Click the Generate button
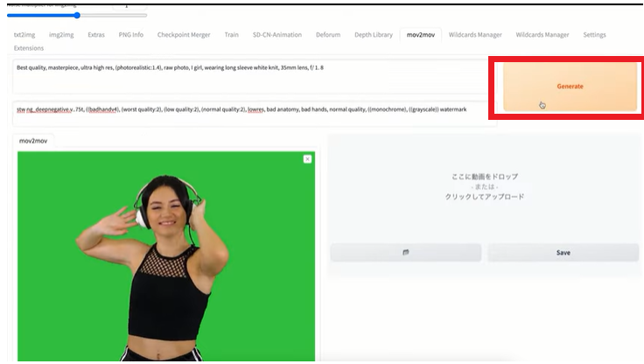644x364 pixels. (x=570, y=87)
